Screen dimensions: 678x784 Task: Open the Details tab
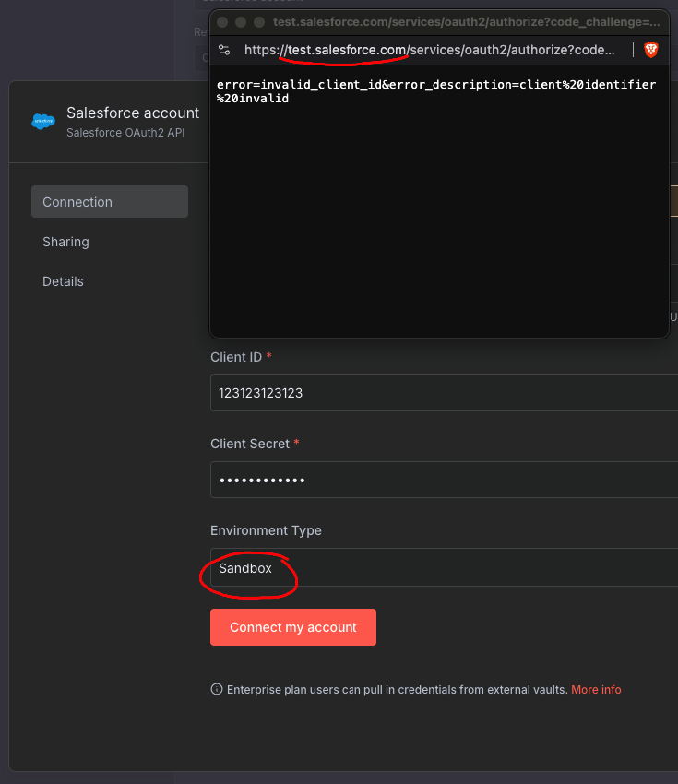pyautogui.click(x=63, y=281)
